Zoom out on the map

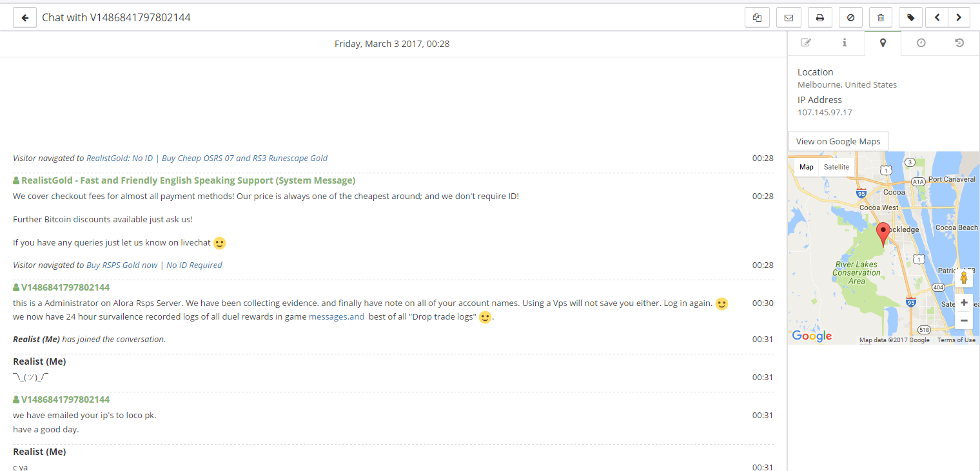(964, 320)
